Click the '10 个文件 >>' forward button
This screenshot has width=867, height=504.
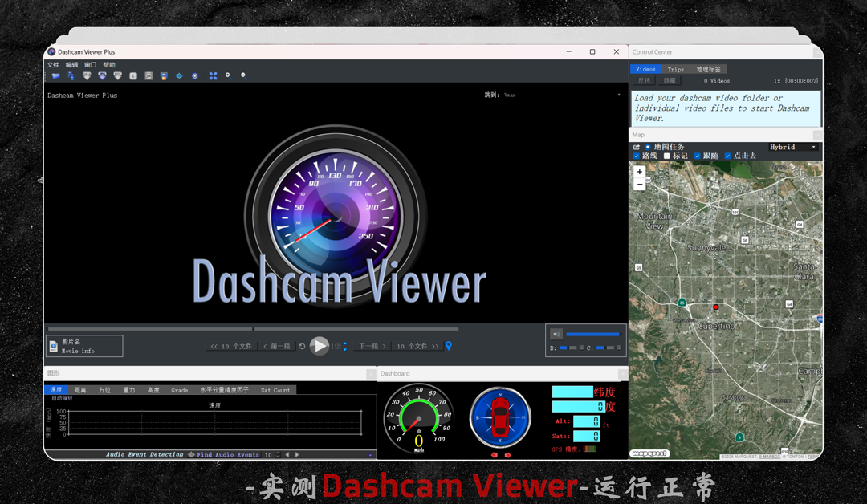[x=417, y=346]
